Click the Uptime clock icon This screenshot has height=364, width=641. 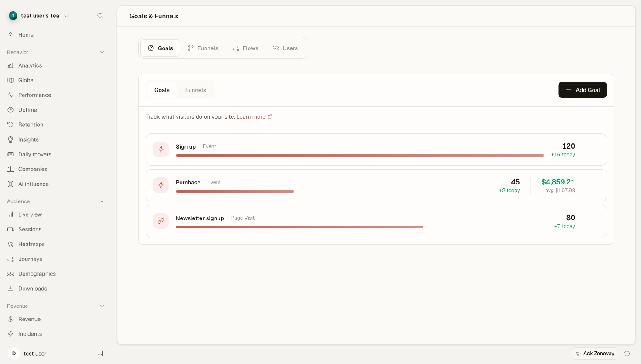point(10,110)
